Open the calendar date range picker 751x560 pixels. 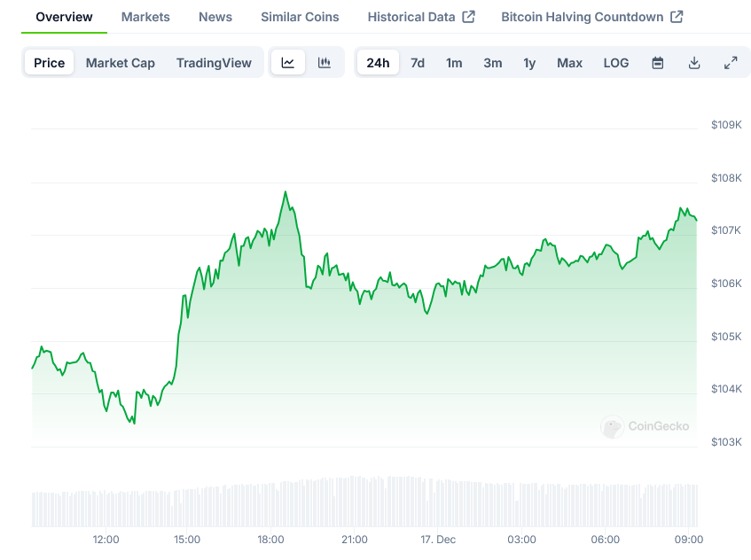(x=658, y=63)
